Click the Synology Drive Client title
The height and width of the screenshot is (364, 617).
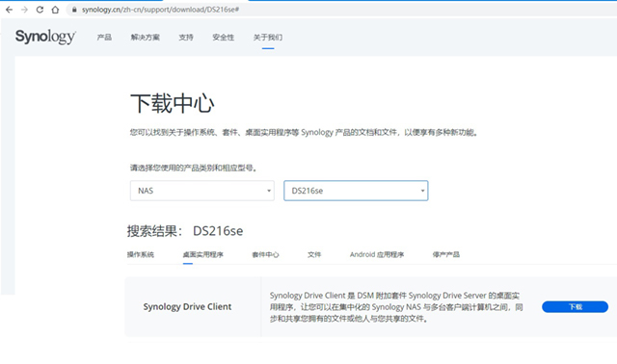click(187, 306)
